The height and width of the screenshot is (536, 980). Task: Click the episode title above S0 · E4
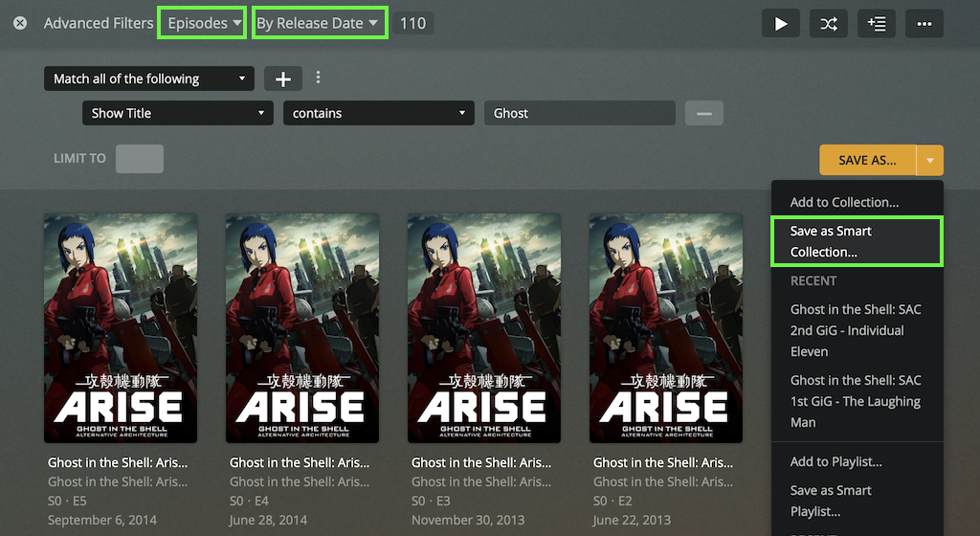(300, 462)
